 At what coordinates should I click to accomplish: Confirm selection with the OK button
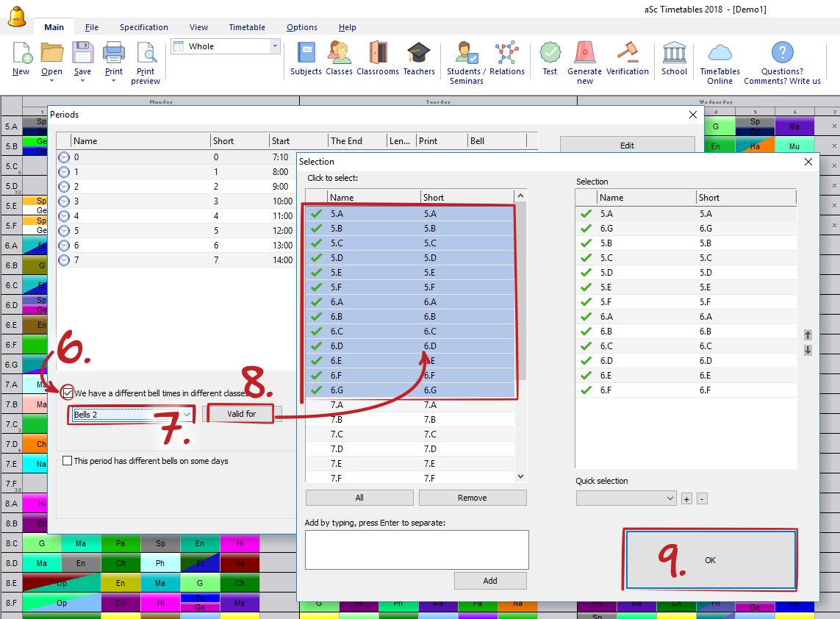[x=710, y=559]
